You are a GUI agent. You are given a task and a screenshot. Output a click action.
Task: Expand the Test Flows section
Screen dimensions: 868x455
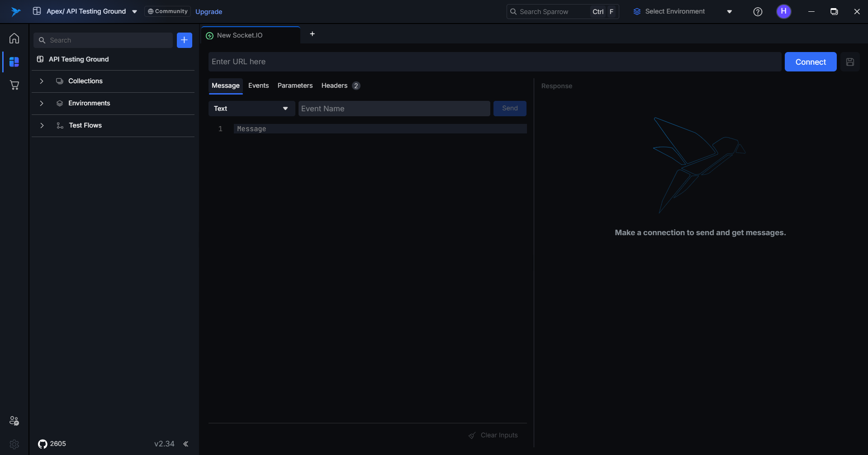(x=42, y=126)
